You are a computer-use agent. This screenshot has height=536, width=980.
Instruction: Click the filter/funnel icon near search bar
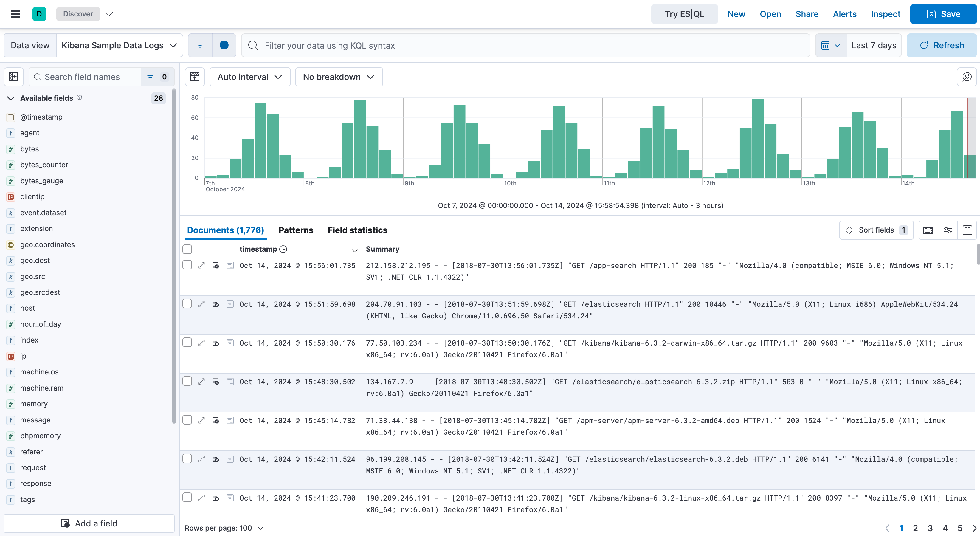coord(200,46)
